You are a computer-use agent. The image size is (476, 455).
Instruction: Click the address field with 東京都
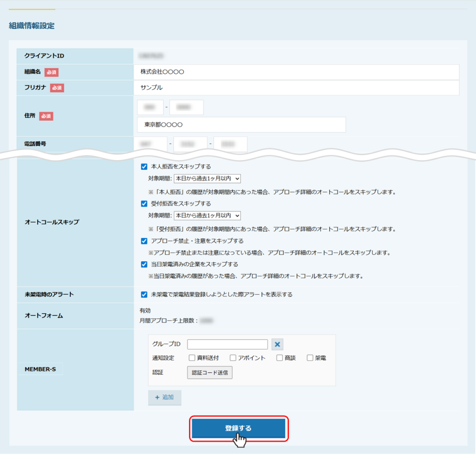click(x=242, y=125)
